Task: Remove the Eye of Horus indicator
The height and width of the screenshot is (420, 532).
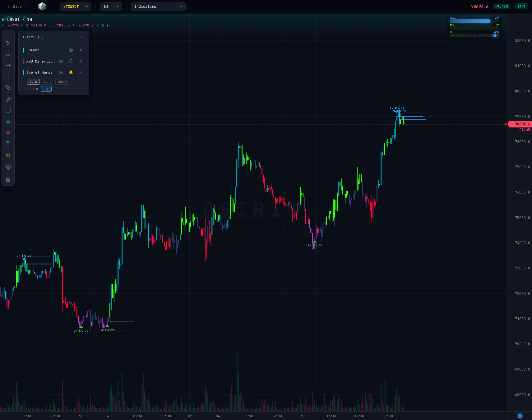Action: click(x=81, y=72)
